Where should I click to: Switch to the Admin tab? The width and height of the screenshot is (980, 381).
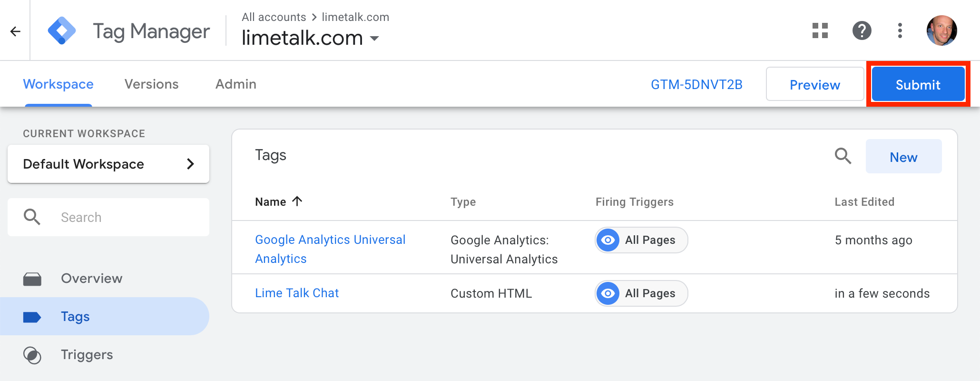click(x=236, y=84)
